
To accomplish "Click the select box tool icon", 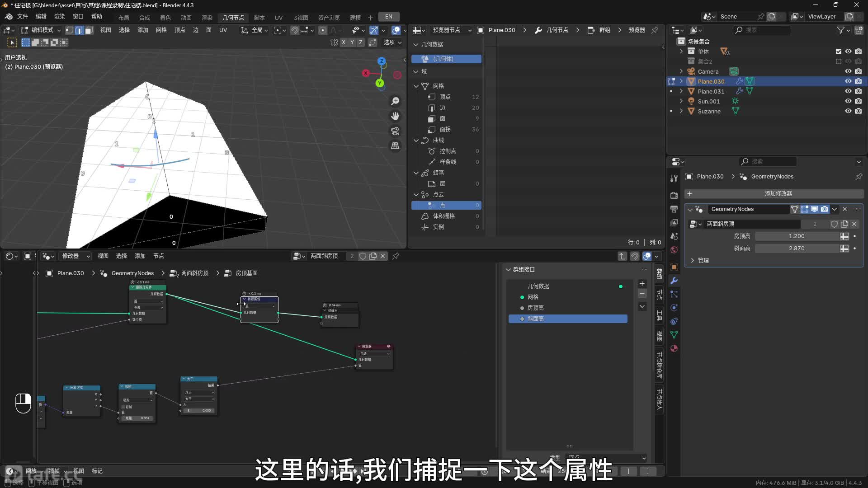I will (x=12, y=42).
